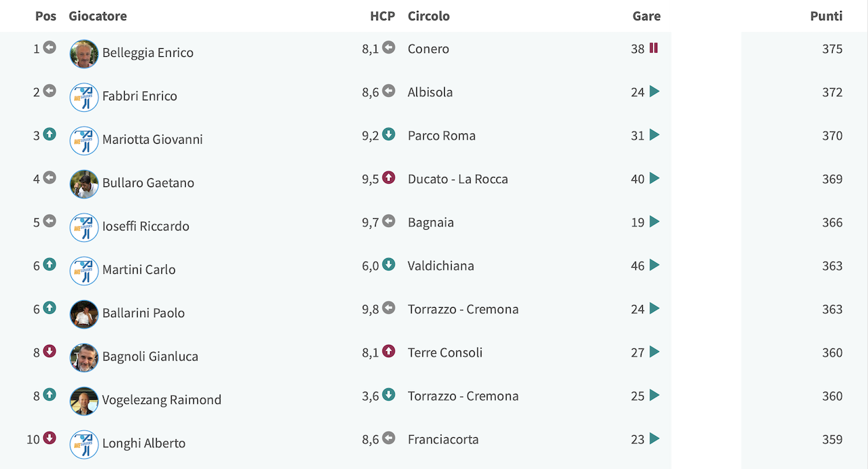
Task: Open Ballarini Paolo's player name link
Action: (144, 313)
